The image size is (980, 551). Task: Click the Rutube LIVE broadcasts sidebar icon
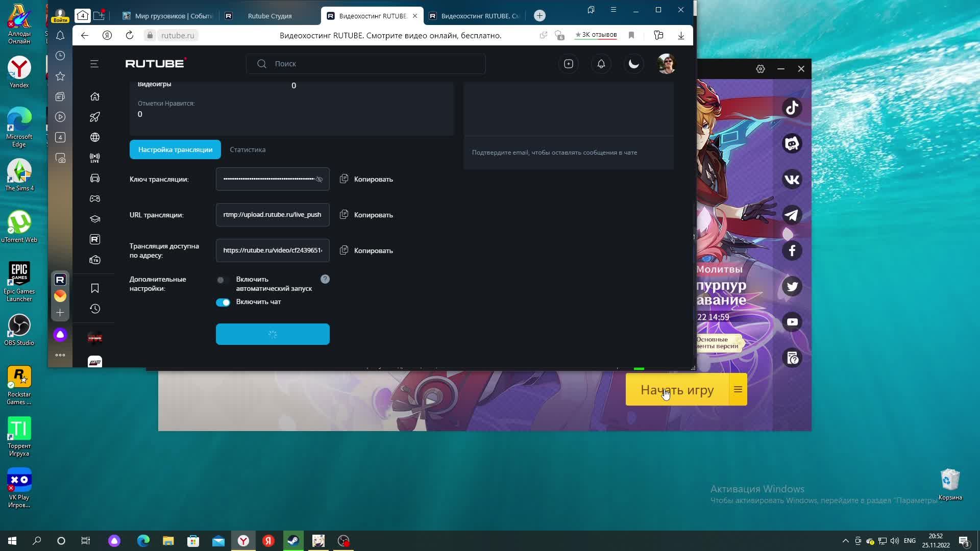(x=95, y=158)
